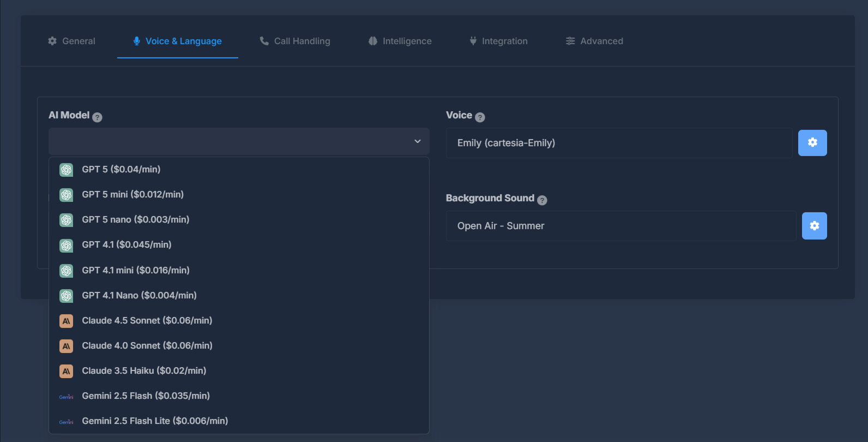
Task: Select Claude 4.0 Sonnet option
Action: click(x=239, y=346)
